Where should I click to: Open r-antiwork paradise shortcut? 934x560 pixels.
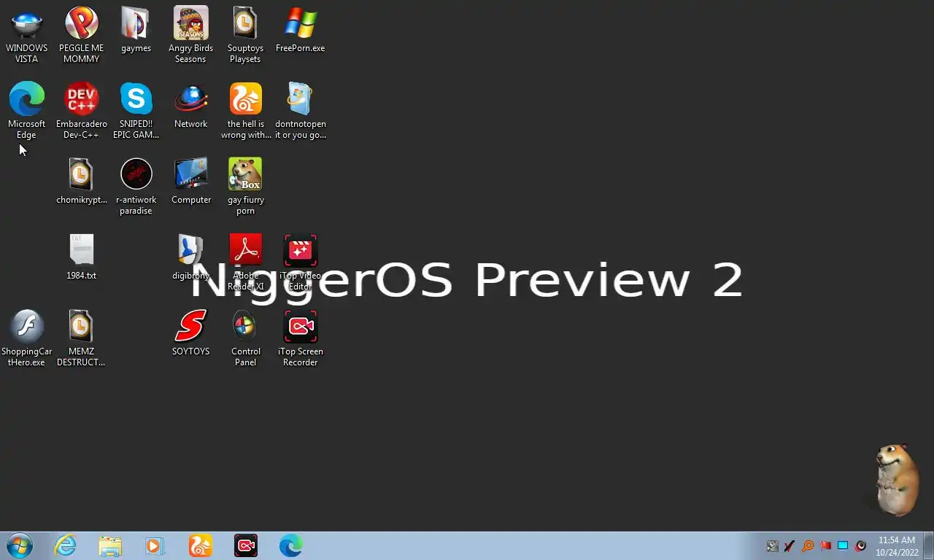point(136,186)
